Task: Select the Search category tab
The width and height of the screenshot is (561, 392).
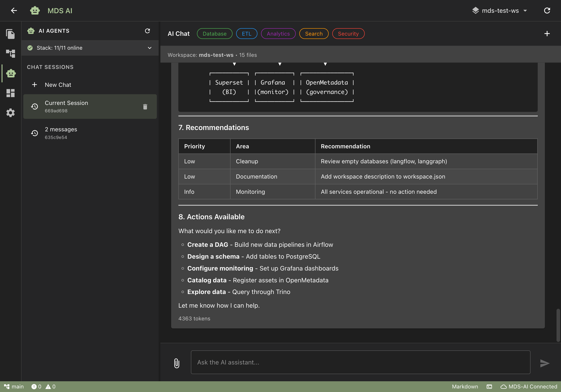Action: tap(314, 33)
